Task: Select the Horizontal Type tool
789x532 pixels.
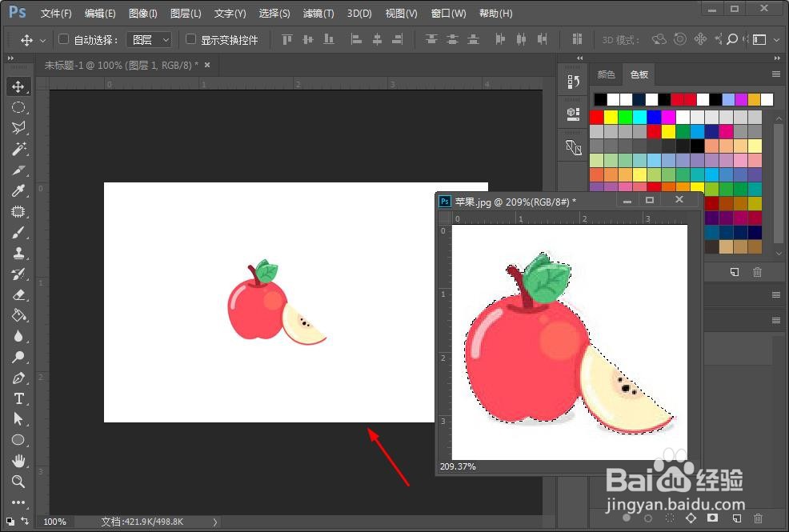Action: [18, 398]
